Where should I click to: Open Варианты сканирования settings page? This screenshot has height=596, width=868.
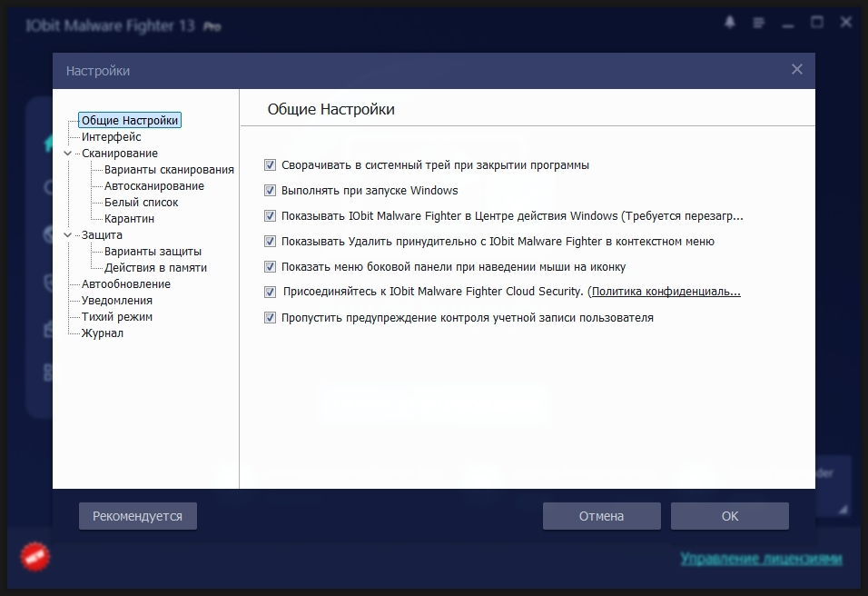coord(169,170)
